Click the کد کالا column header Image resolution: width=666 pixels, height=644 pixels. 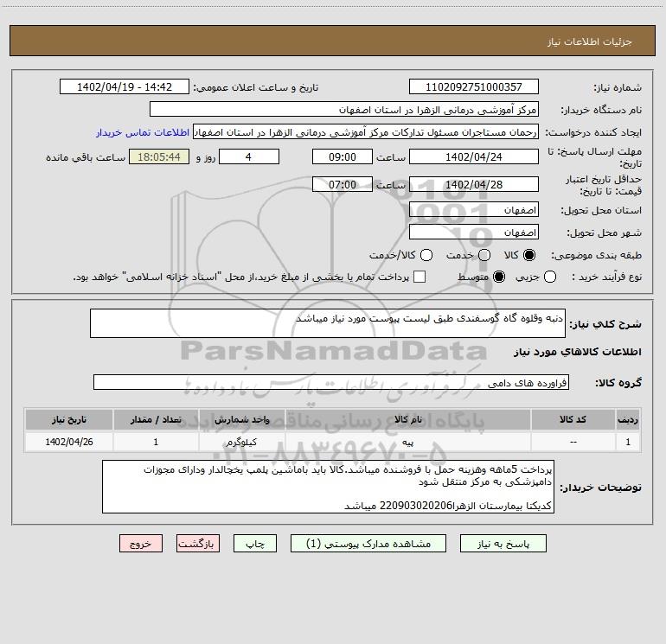(x=573, y=419)
